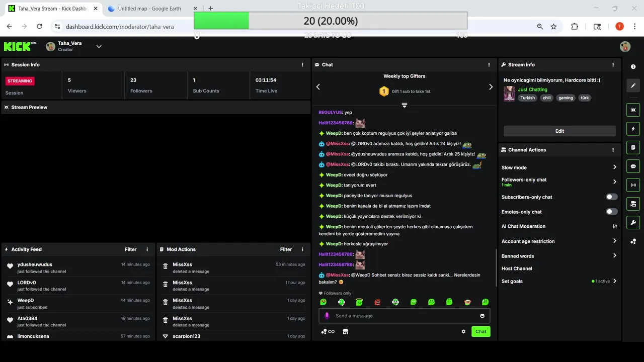This screenshot has height=362, width=644.
Task: Open the info icon in right sidebar
Action: 633,67
